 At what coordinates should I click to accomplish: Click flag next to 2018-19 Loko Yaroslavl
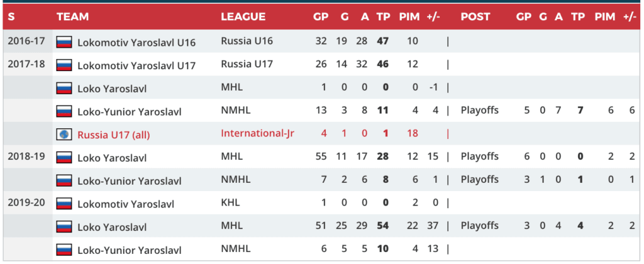click(x=64, y=158)
